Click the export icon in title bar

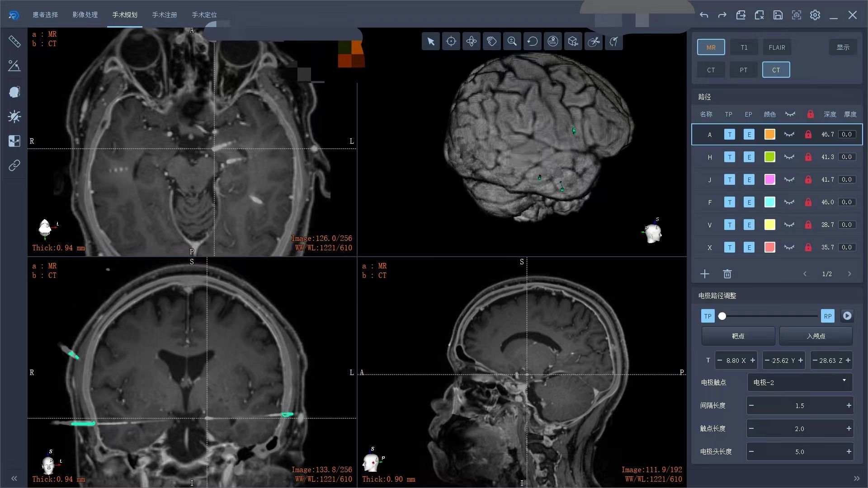coord(741,15)
